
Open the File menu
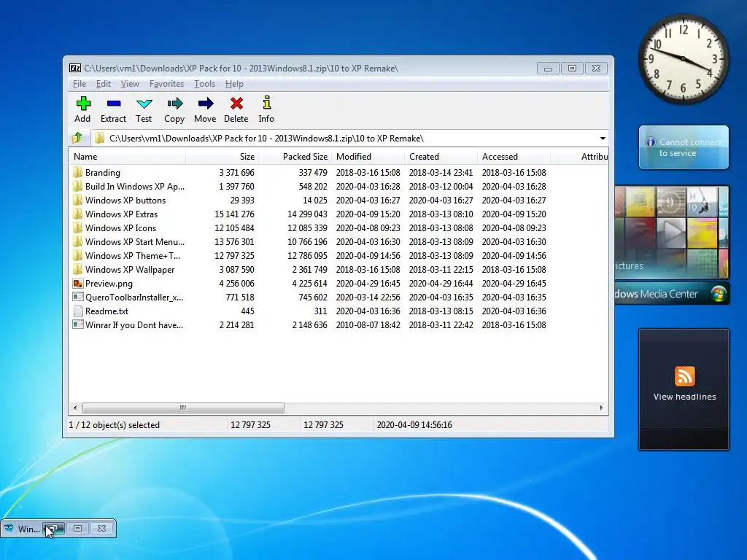[80, 84]
